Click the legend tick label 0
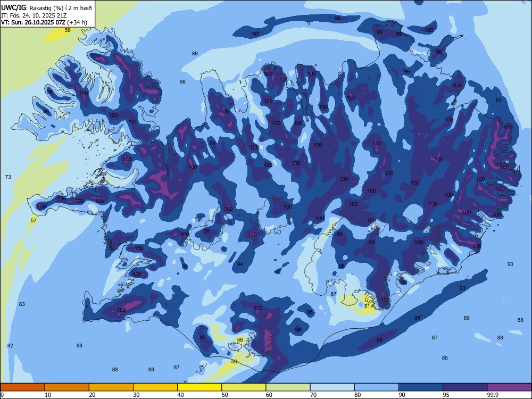Image resolution: width=532 pixels, height=399 pixels. (2, 395)
